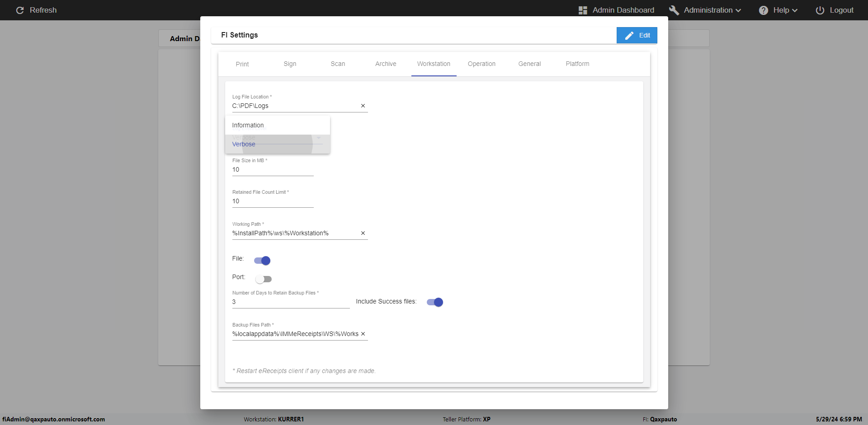Select Verbose log level option

[x=278, y=144]
